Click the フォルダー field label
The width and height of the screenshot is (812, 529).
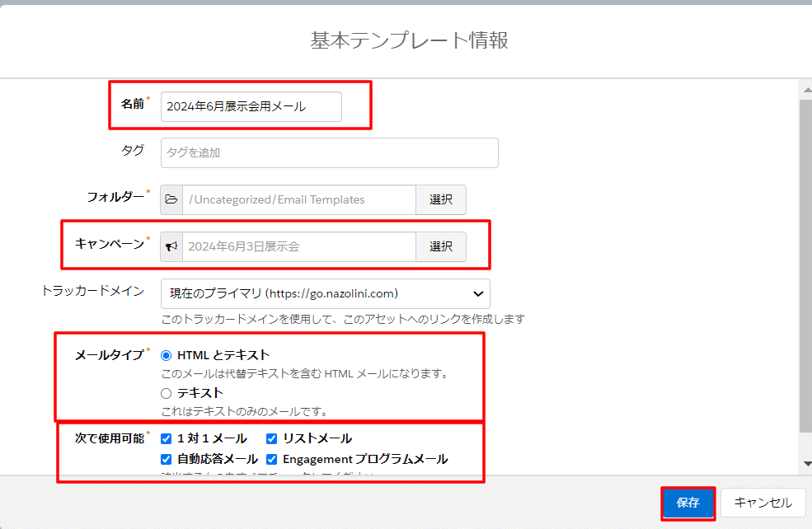115,197
